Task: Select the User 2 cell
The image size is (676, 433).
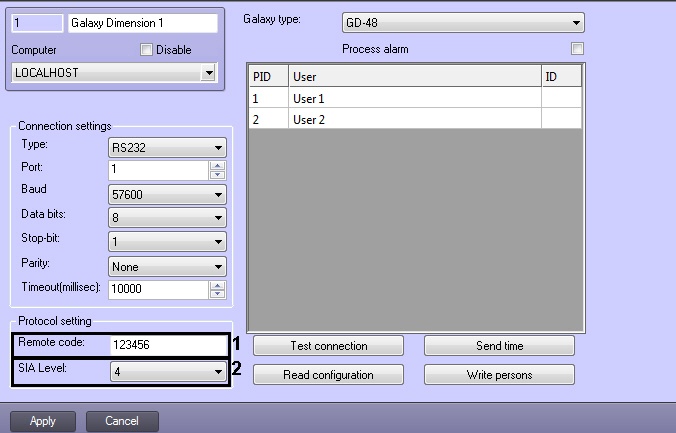Action: (415, 119)
